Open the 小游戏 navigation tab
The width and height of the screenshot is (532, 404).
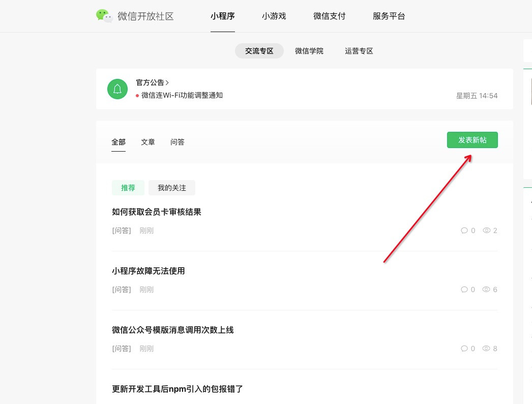tap(274, 16)
